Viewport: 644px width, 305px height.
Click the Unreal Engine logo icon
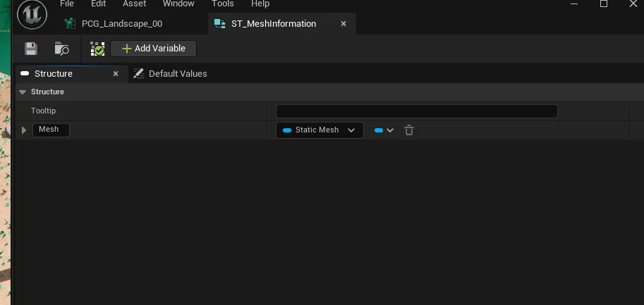(32, 14)
